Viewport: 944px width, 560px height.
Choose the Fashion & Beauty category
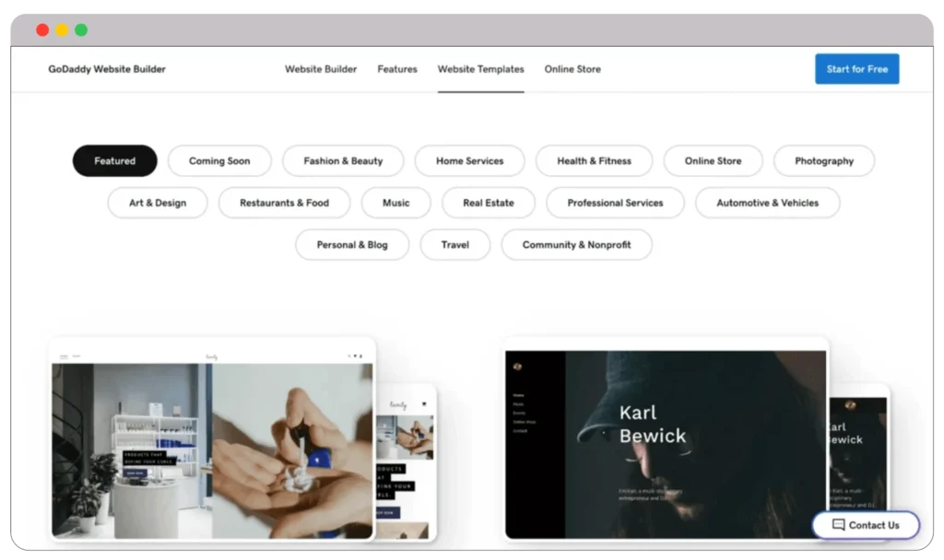pos(343,161)
